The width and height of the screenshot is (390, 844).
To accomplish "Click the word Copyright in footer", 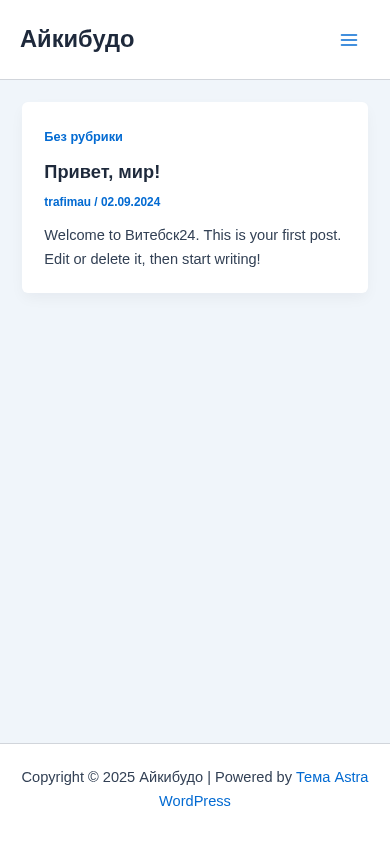I will pyautogui.click(x=53, y=777).
